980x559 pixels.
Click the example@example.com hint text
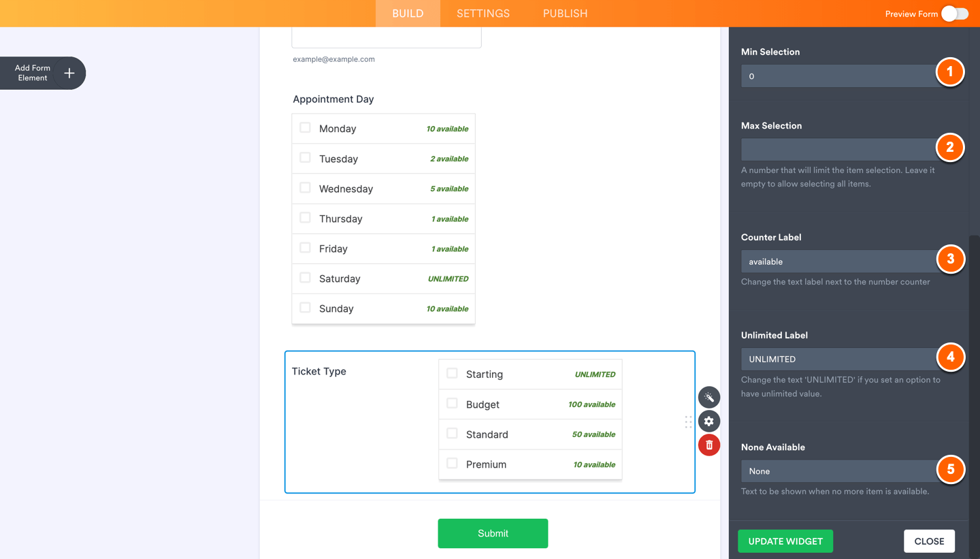point(333,59)
